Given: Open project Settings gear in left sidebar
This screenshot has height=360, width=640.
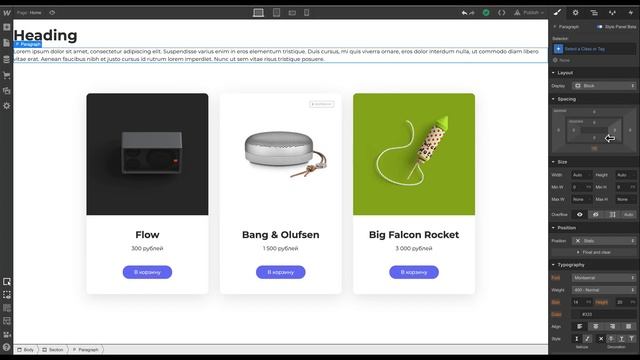Looking at the screenshot, I should tap(7, 106).
